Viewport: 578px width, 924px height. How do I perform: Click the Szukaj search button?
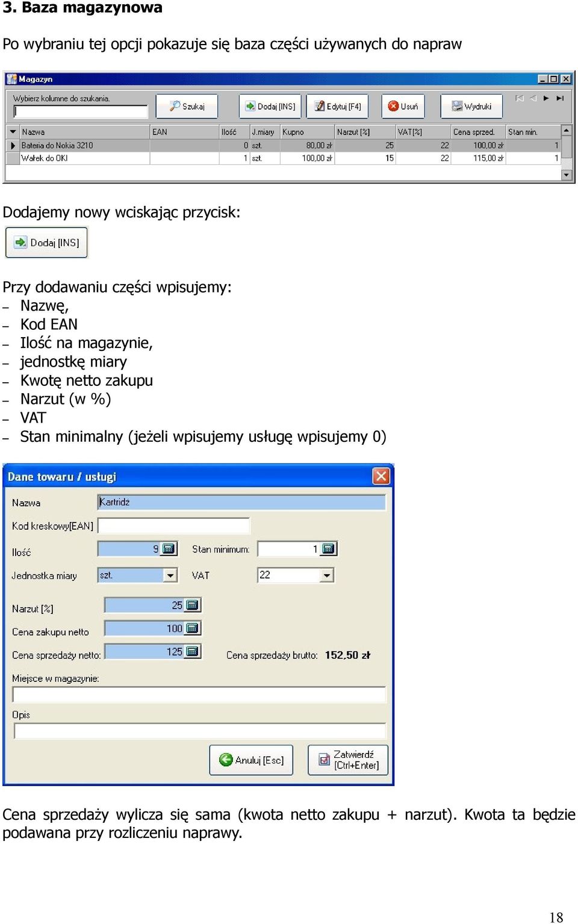[187, 106]
